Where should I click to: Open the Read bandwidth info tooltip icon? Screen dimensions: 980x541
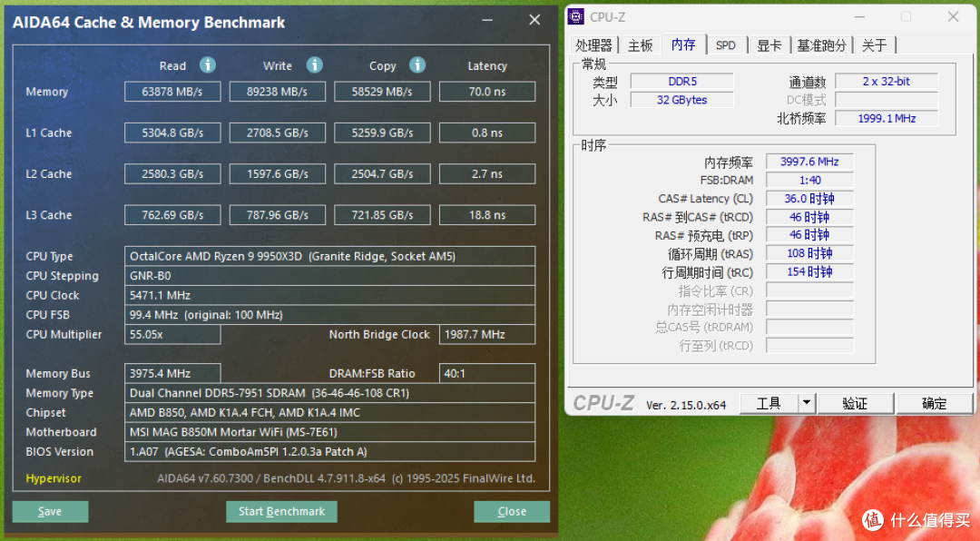207,65
